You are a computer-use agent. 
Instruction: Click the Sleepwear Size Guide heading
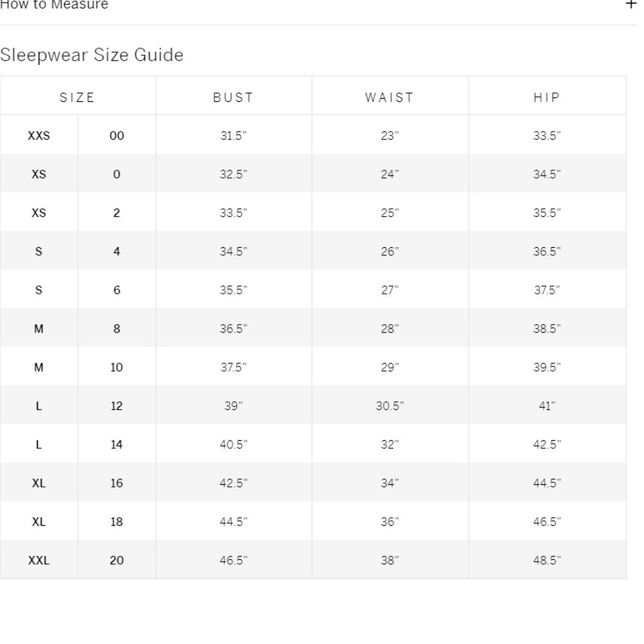pyautogui.click(x=91, y=55)
